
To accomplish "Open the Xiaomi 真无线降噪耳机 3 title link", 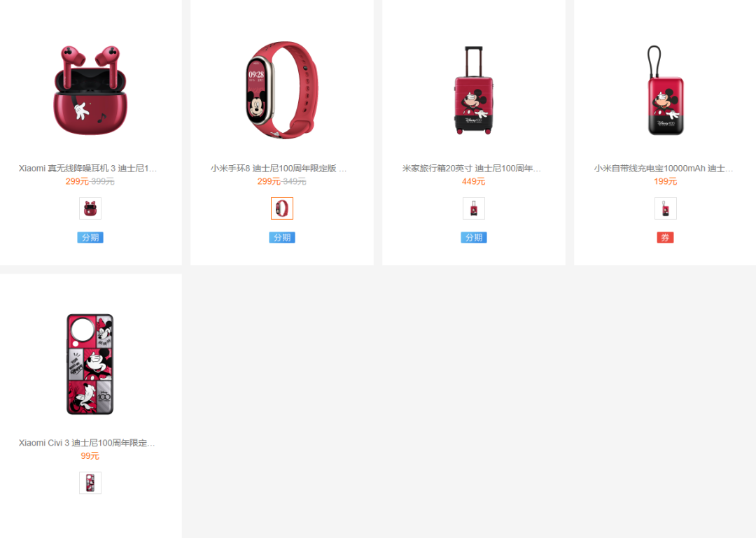I will click(x=87, y=168).
